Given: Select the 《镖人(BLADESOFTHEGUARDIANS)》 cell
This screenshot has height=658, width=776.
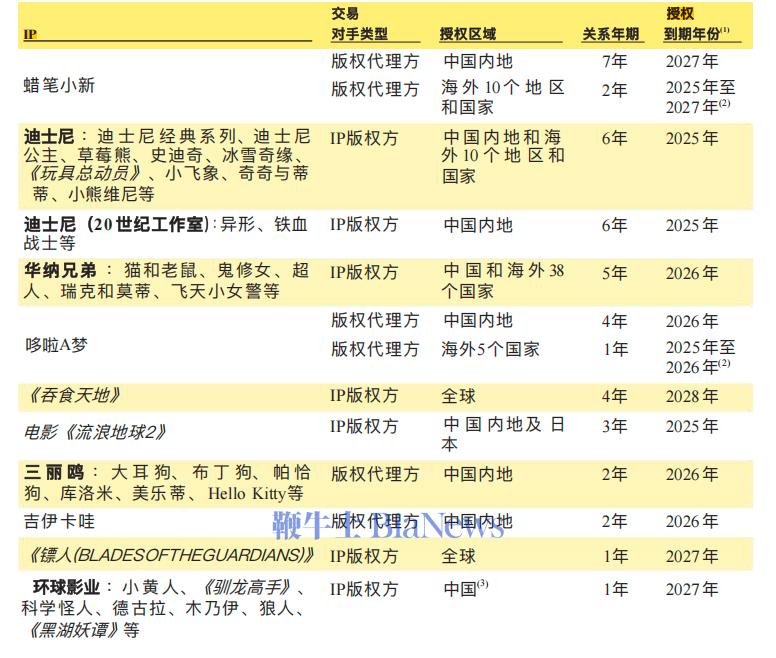Looking at the screenshot, I should click(169, 555).
